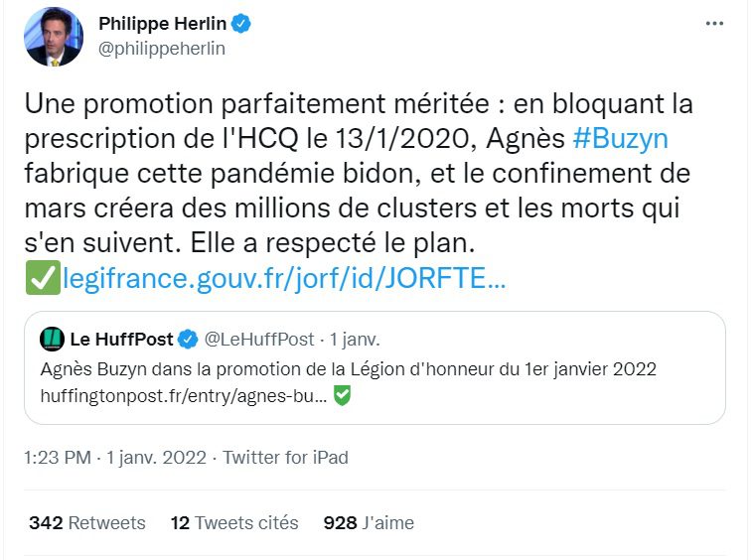Follow the #Buzyn hashtag link
Image resolution: width=752 pixels, height=560 pixels.
(620, 139)
